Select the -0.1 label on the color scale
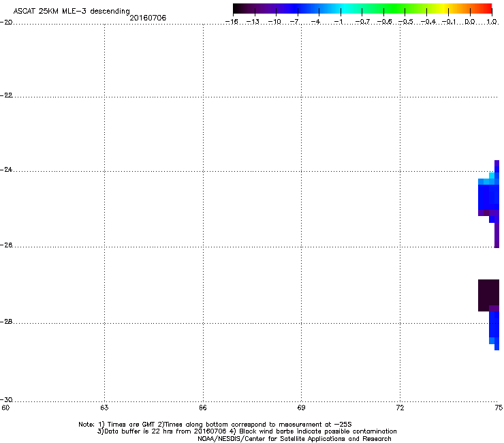 [449, 22]
